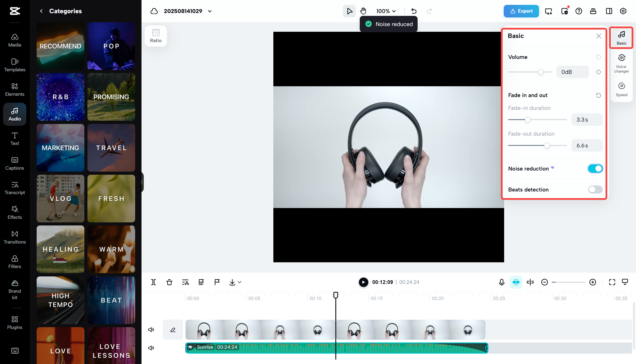Open the Effects sidebar tab
The height and width of the screenshot is (364, 636).
pyautogui.click(x=15, y=212)
